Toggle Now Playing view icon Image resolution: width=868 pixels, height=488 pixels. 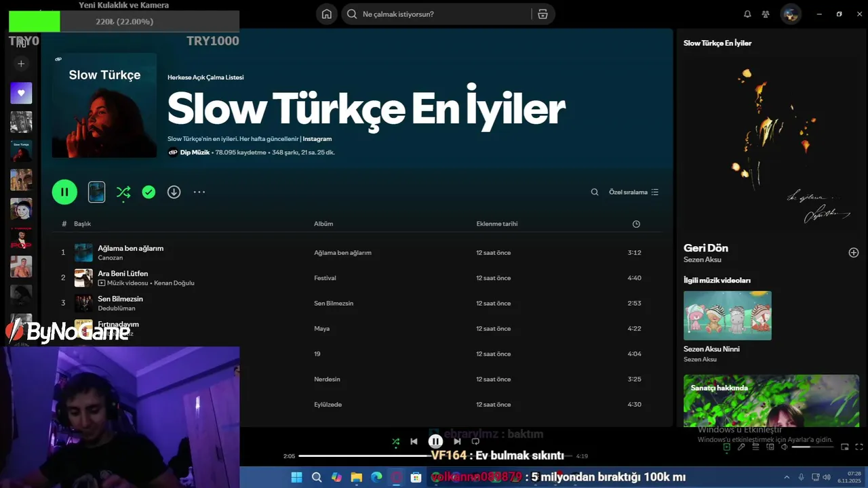click(x=726, y=447)
